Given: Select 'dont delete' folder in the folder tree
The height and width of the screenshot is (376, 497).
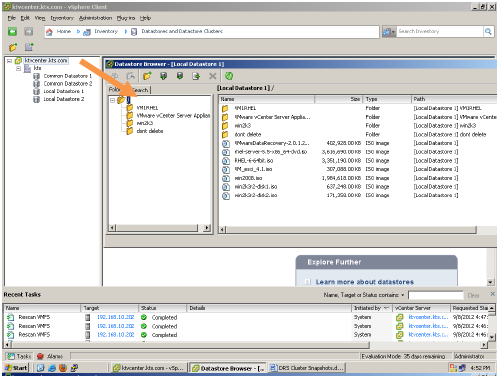Looking at the screenshot, I should pyautogui.click(x=150, y=131).
